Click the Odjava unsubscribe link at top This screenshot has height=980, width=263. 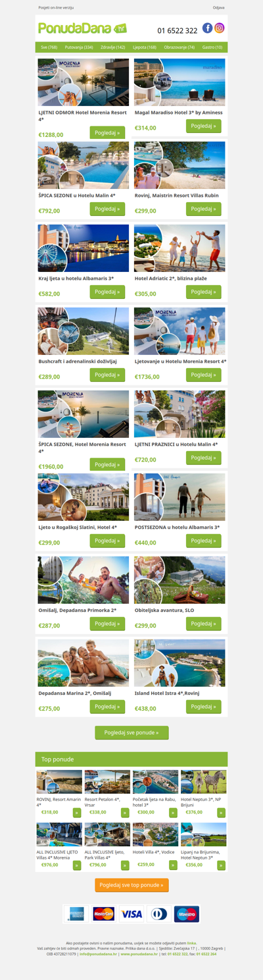(x=219, y=7)
